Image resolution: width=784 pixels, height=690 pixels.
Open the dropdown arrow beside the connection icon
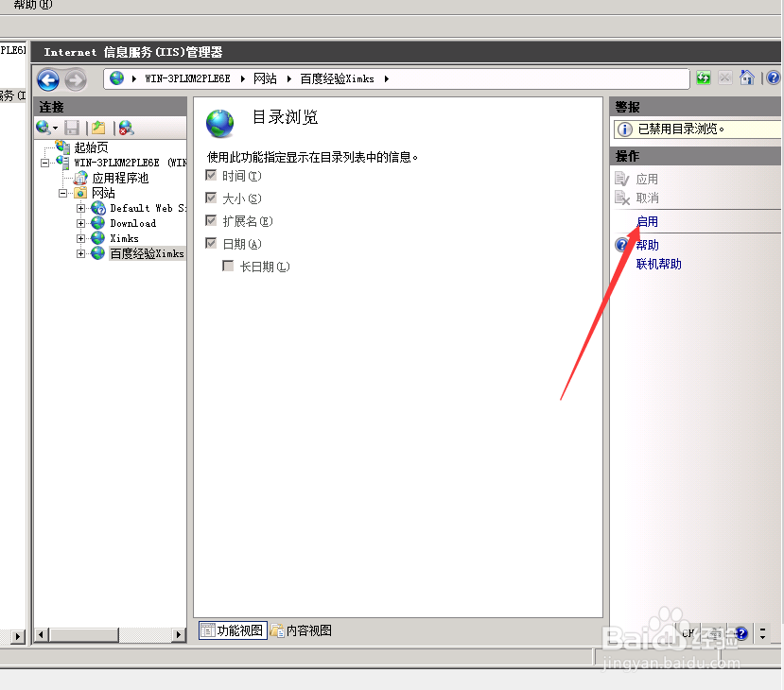(55, 129)
